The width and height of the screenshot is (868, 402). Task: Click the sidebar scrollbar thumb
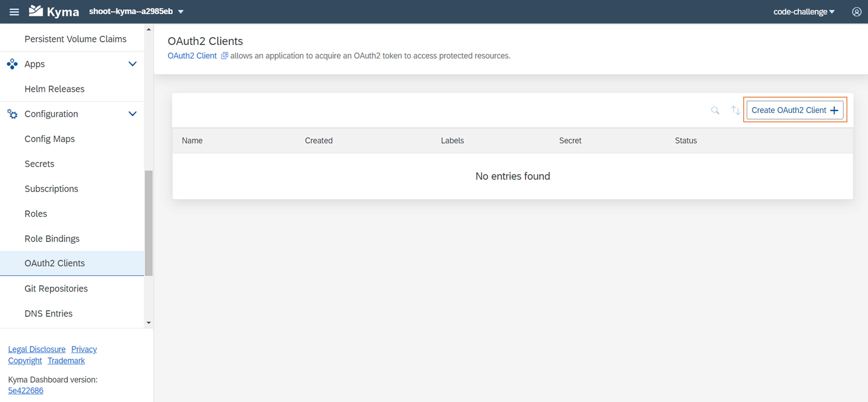click(149, 223)
